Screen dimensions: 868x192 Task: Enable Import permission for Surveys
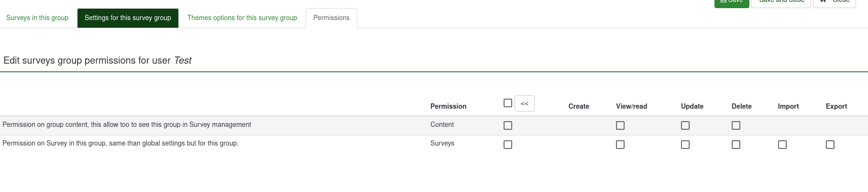782,145
